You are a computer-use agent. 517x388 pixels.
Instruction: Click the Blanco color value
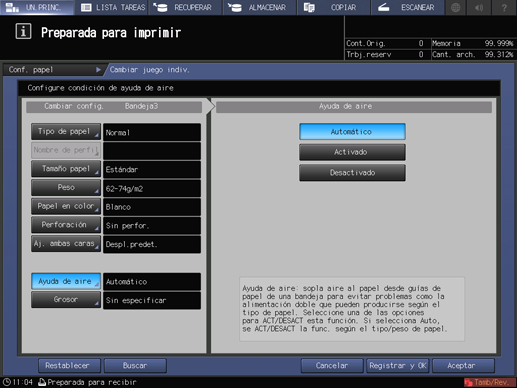(152, 207)
